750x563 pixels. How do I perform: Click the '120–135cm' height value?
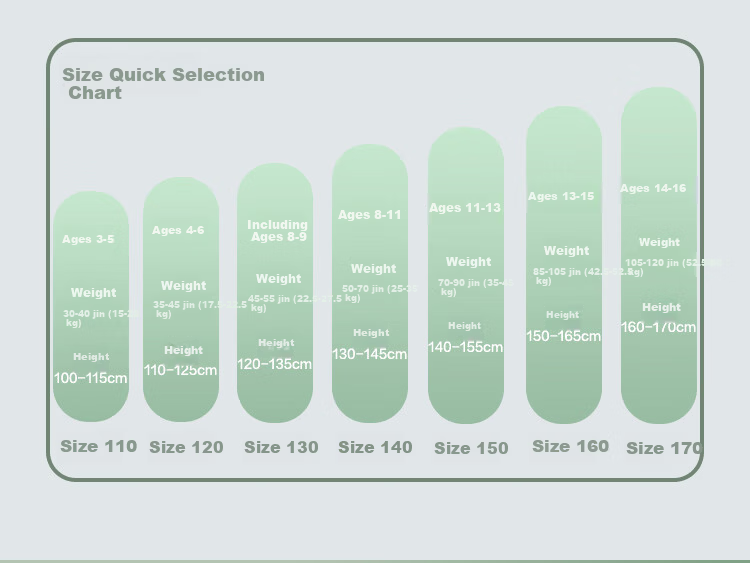pyautogui.click(x=275, y=364)
